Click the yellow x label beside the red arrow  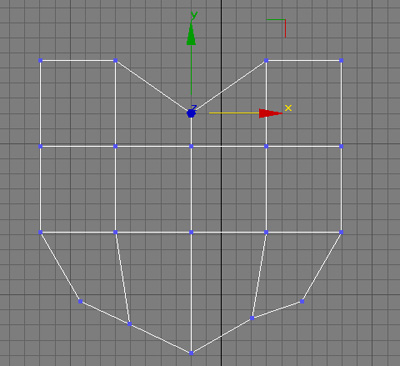point(288,108)
